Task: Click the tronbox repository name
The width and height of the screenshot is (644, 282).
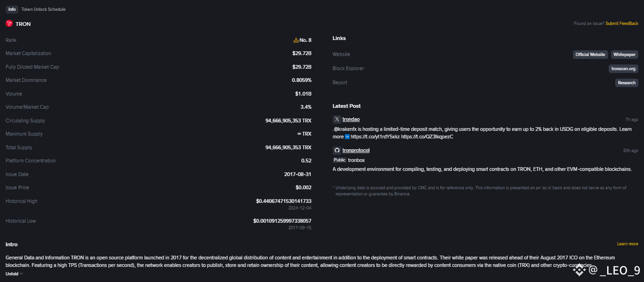Action: pyautogui.click(x=356, y=161)
